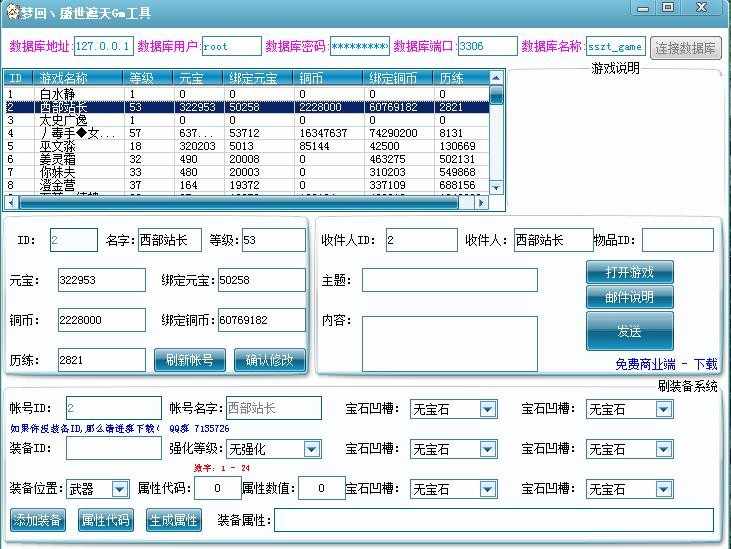The width and height of the screenshot is (731, 549).
Task: Click the 历练 field showing 2821
Action: point(102,360)
